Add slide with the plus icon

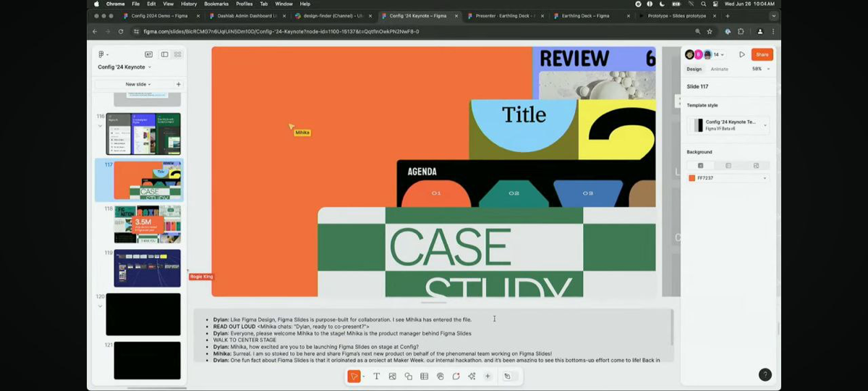[179, 84]
